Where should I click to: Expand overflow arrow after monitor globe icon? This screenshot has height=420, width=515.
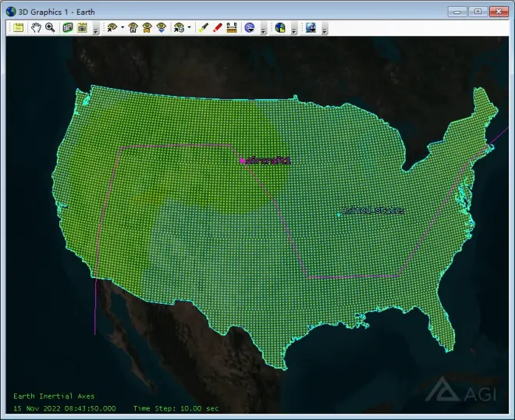point(324,30)
